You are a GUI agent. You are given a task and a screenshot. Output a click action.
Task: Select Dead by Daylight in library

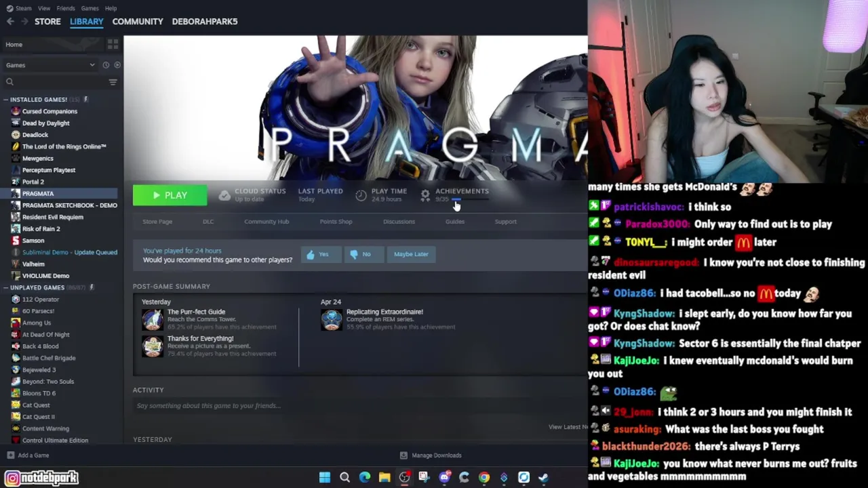click(x=45, y=123)
